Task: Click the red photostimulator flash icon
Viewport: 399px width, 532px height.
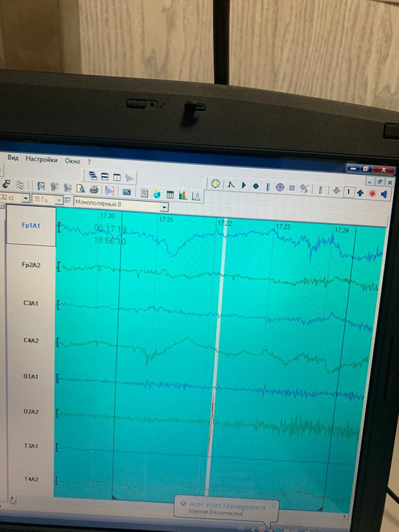Action: (372, 194)
